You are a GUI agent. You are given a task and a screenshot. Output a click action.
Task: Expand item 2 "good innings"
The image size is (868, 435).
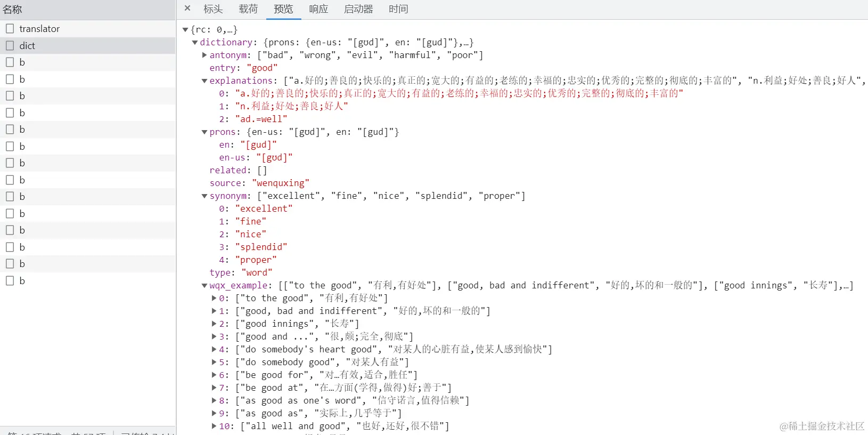214,324
